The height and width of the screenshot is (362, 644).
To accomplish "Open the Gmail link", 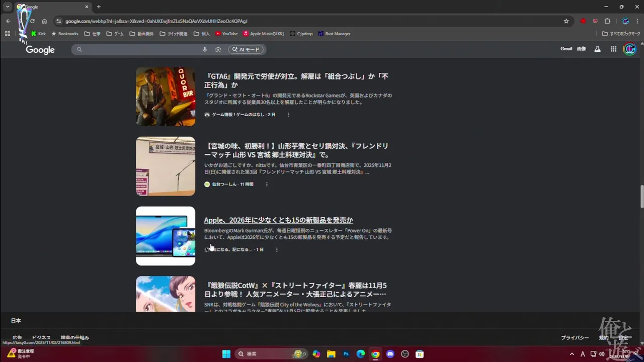I will point(566,49).
